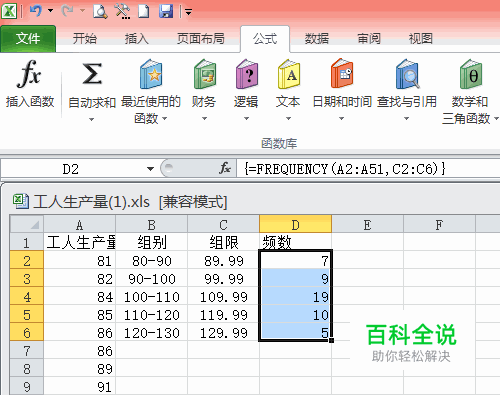Select column D header
Viewport: 500px width, 395px height.
(x=295, y=224)
